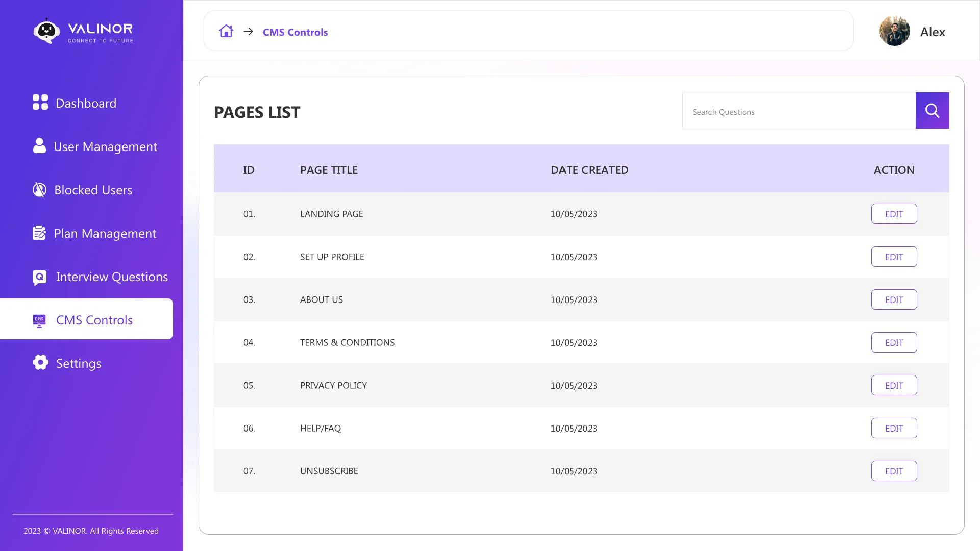Click the TERMS & CONDITIONS title cell
This screenshot has width=980, height=551.
[347, 342]
